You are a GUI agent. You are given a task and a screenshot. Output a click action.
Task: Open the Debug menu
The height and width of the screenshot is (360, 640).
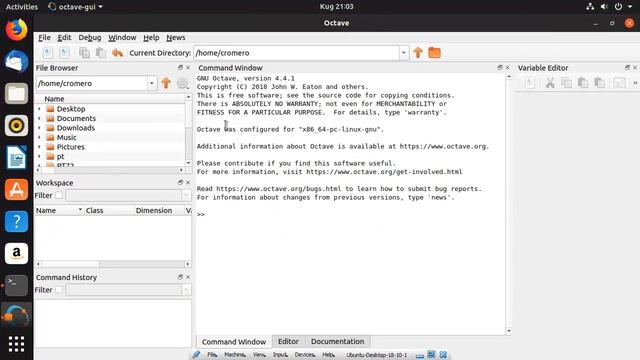[x=90, y=37]
